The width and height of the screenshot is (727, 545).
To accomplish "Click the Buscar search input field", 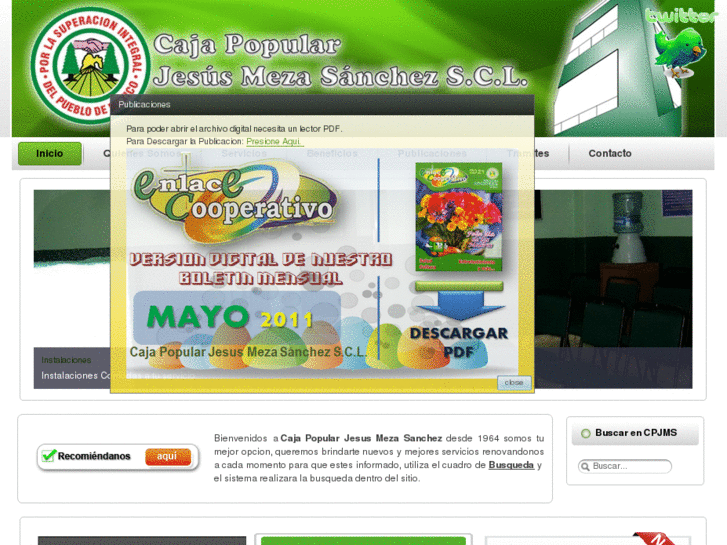I will [625, 466].
